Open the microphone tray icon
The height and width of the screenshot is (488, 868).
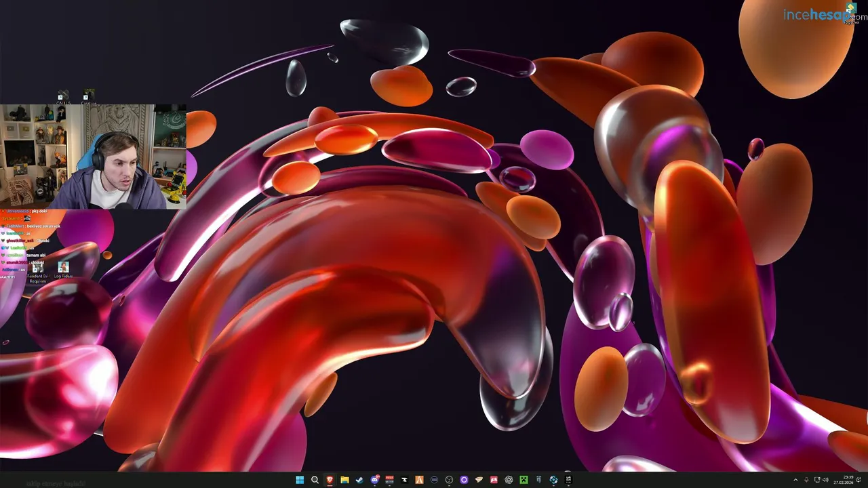(806, 480)
